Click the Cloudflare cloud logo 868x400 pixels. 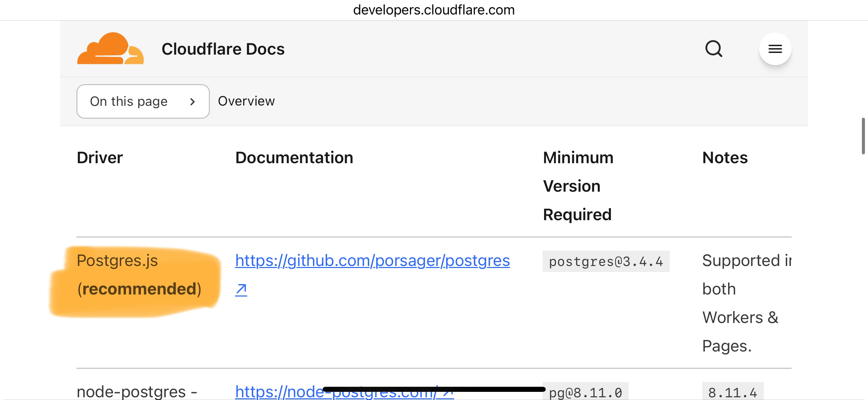[x=110, y=49]
